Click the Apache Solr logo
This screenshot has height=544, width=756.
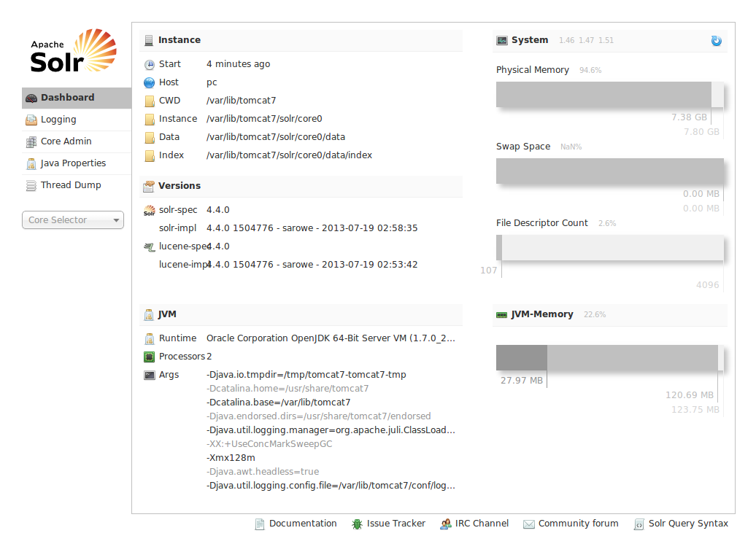pyautogui.click(x=73, y=50)
